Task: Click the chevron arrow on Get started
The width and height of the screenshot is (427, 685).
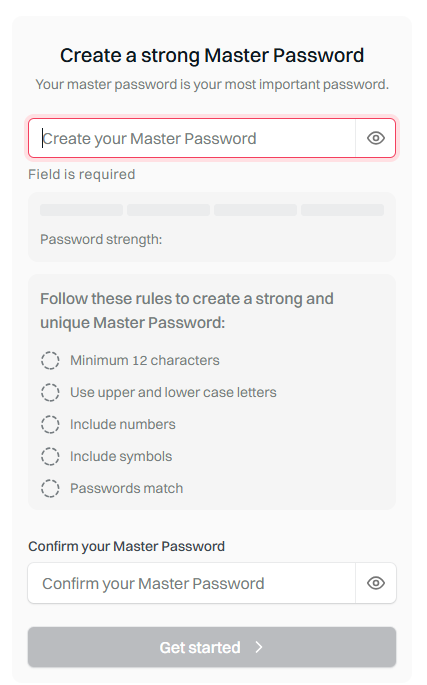Action: tap(259, 647)
